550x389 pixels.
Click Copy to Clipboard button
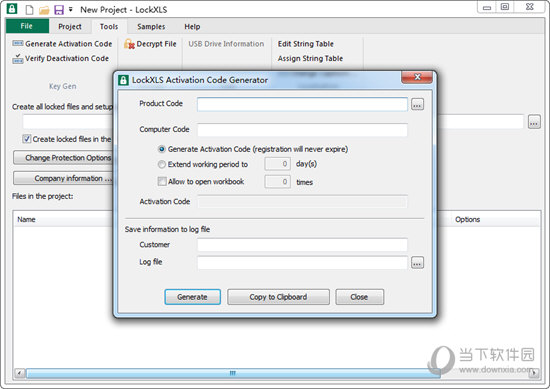[x=278, y=297]
